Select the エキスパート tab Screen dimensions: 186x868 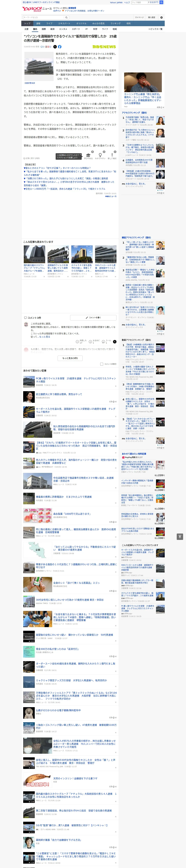[x=64, y=23]
